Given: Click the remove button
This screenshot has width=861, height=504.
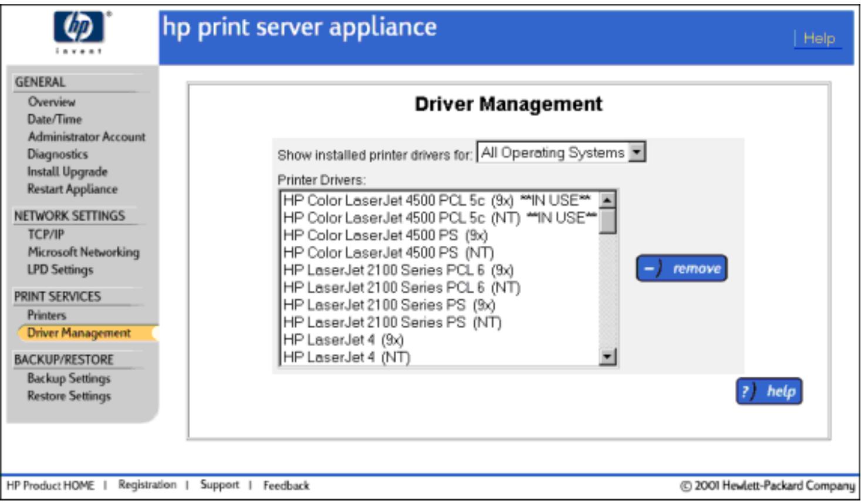Looking at the screenshot, I should coord(681,269).
